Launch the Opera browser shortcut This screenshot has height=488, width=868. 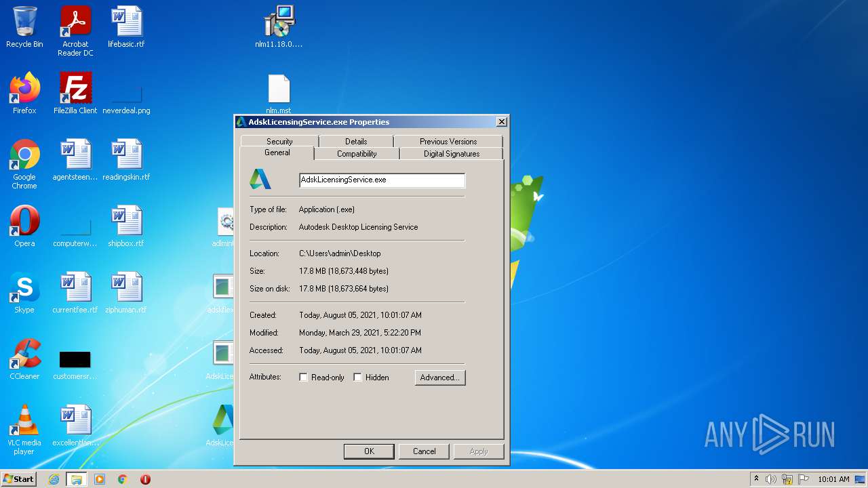click(x=24, y=226)
